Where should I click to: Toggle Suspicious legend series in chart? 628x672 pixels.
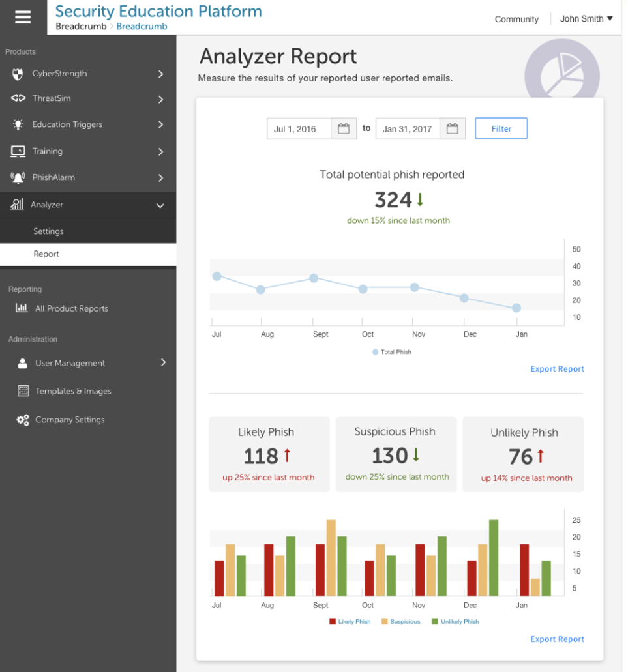(x=400, y=622)
